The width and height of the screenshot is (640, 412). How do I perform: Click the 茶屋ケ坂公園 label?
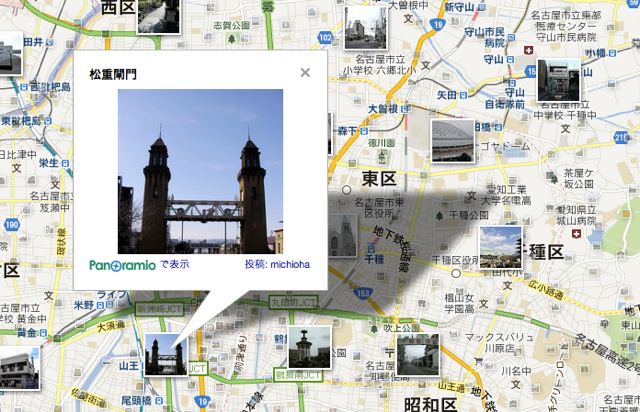[x=578, y=178]
